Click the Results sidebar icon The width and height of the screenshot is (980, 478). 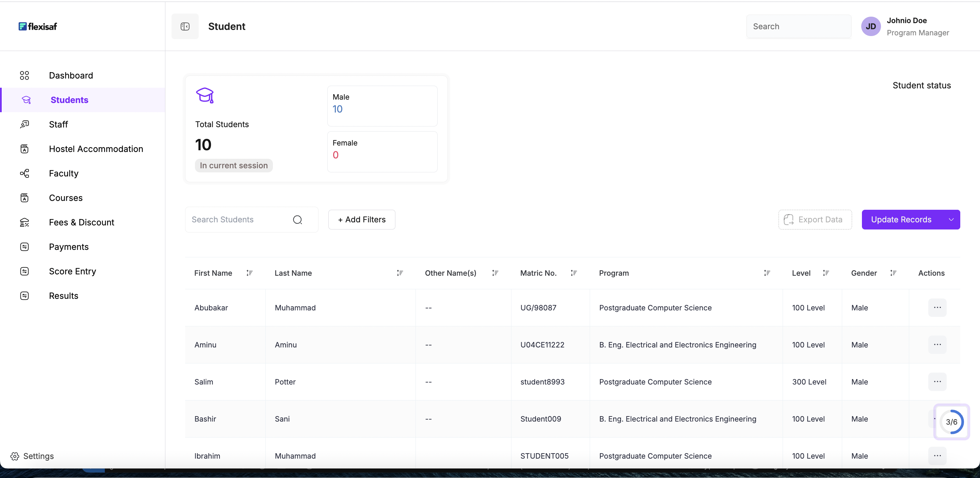(x=24, y=296)
